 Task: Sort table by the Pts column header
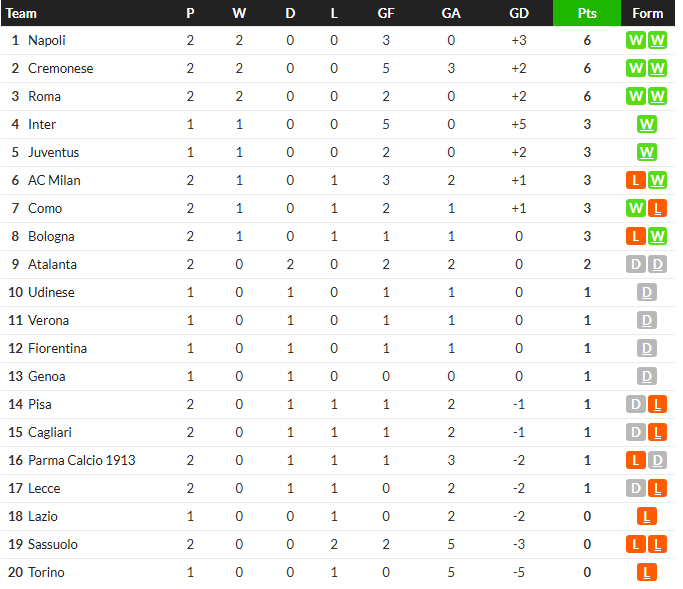[587, 13]
